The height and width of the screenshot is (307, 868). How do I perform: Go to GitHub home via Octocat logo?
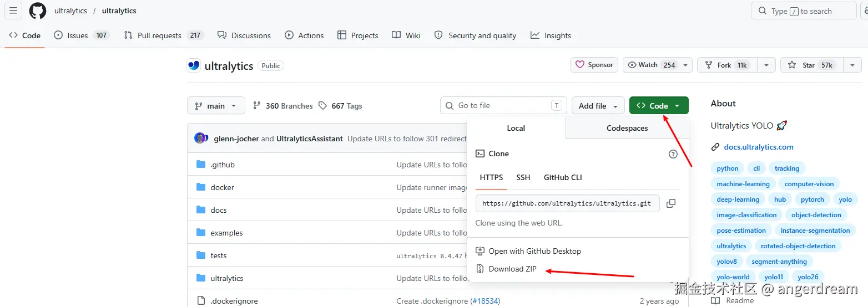[x=38, y=11]
